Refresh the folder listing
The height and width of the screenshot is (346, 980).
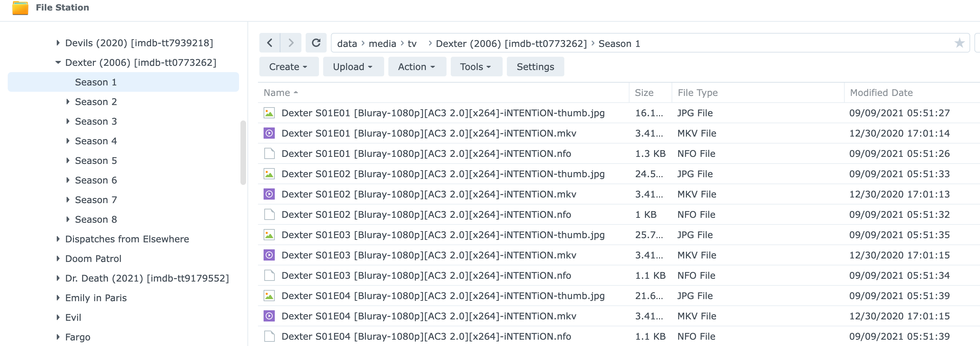[x=316, y=43]
